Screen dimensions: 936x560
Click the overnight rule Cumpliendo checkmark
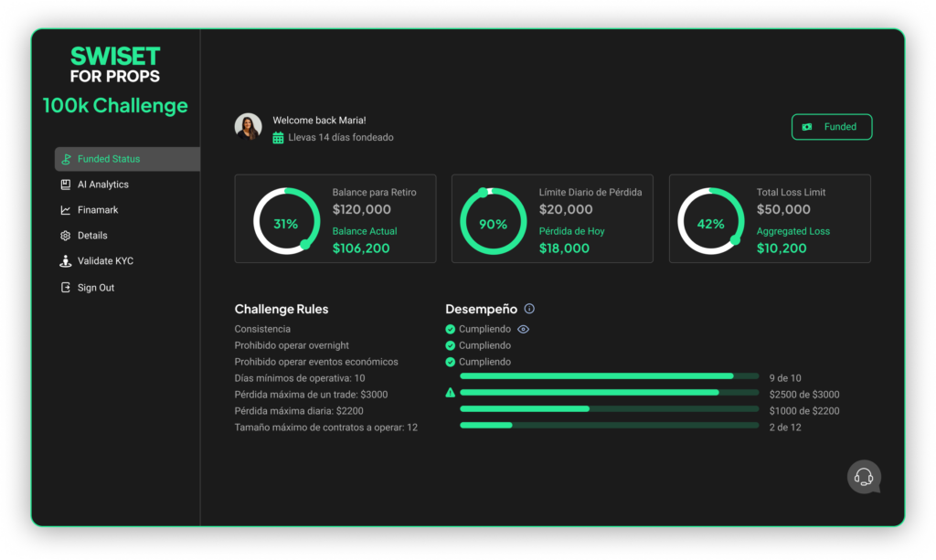coord(450,345)
